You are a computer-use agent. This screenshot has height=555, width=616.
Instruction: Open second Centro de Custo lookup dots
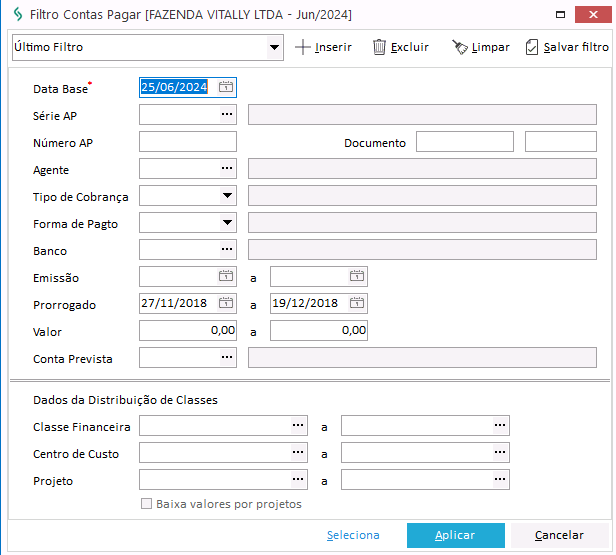(500, 452)
